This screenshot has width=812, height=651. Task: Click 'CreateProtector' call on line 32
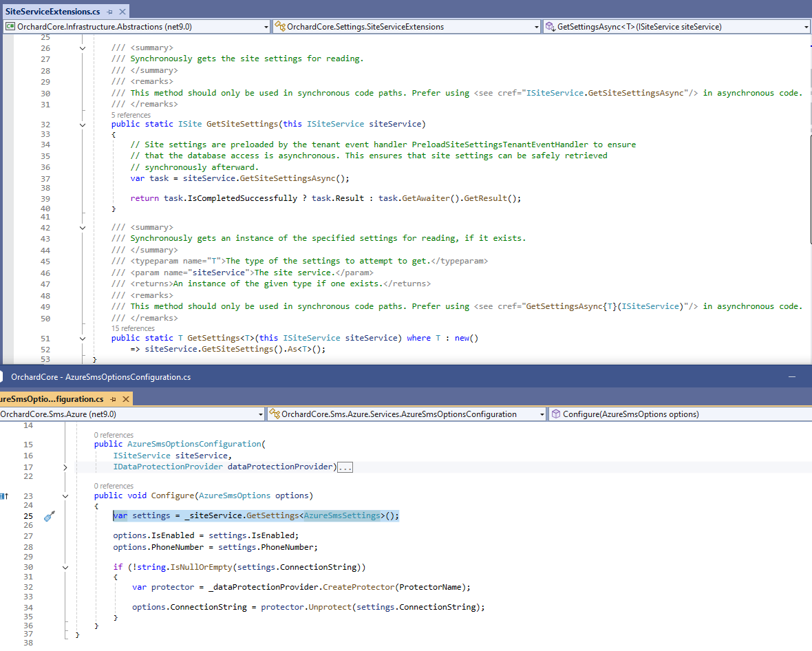click(359, 587)
